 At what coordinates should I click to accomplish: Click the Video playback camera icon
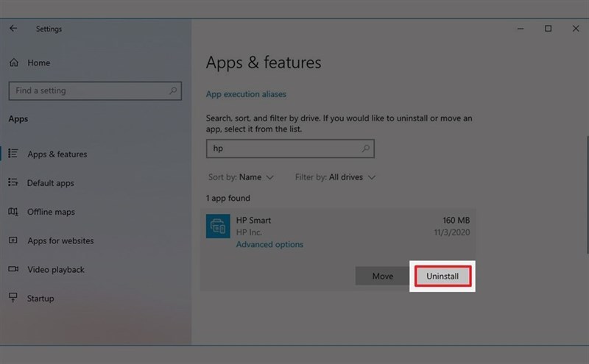tap(13, 269)
